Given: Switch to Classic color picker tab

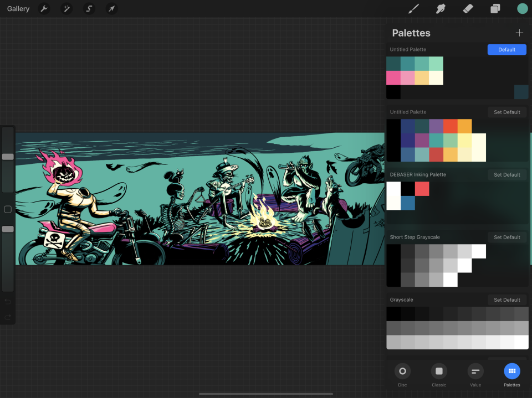Looking at the screenshot, I should pyautogui.click(x=439, y=375).
